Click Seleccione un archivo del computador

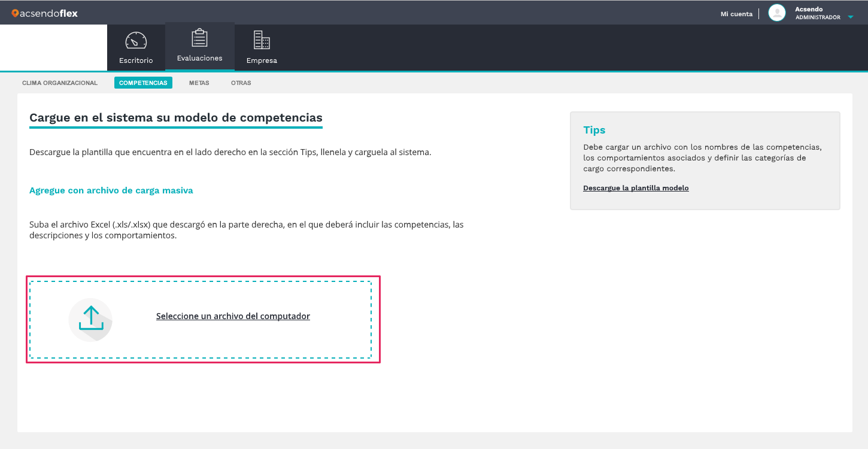(x=233, y=316)
